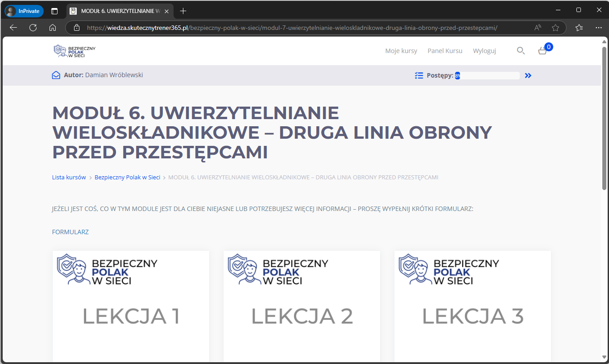The height and width of the screenshot is (364, 609).
Task: Open the LEKCJA 3 thumbnail
Action: pos(472,306)
